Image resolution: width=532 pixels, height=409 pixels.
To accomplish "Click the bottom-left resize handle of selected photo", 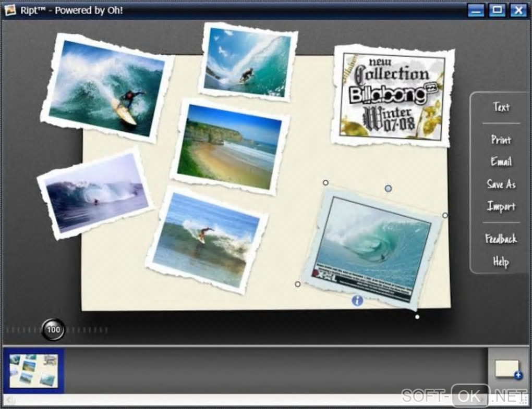I will [297, 284].
